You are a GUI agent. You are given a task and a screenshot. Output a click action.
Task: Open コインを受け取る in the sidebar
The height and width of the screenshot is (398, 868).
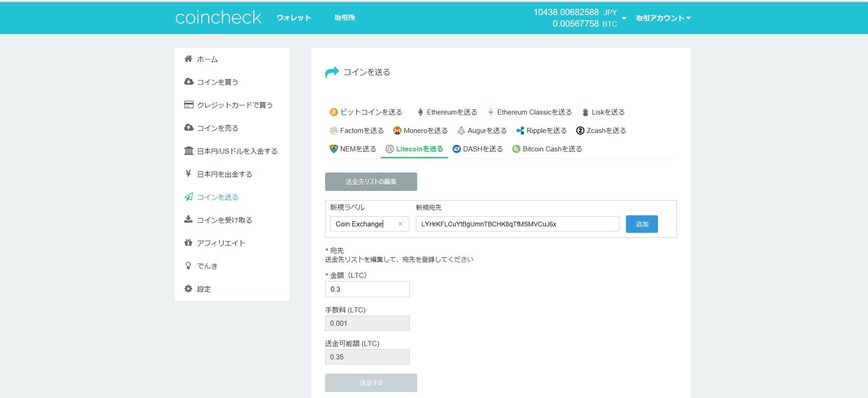click(x=225, y=220)
